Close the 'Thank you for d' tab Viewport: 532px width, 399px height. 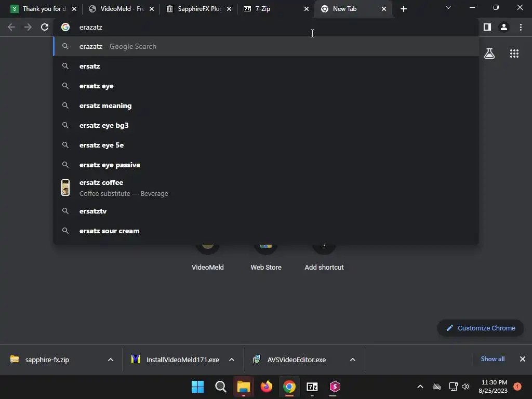pyautogui.click(x=74, y=9)
